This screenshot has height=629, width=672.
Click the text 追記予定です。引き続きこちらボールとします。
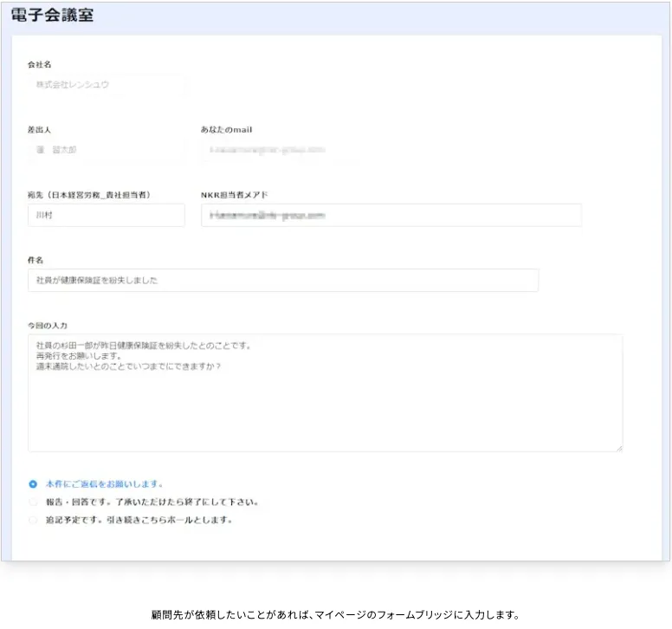click(x=139, y=520)
